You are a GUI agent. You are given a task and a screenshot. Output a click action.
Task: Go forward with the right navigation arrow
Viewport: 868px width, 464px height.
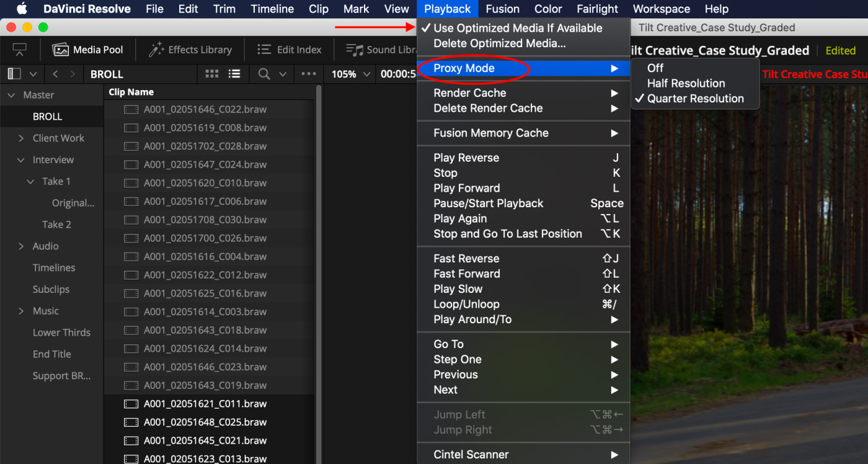[x=73, y=74]
